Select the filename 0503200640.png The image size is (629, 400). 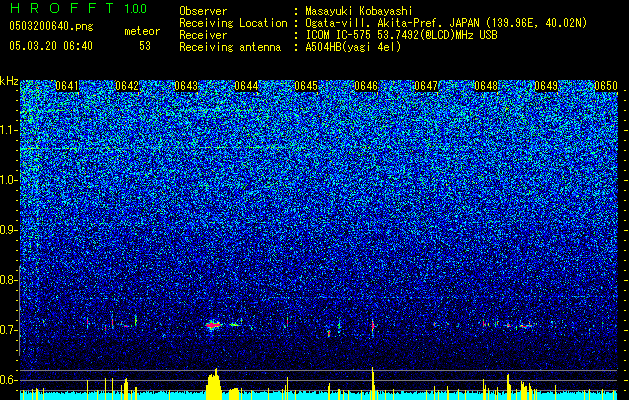click(51, 26)
